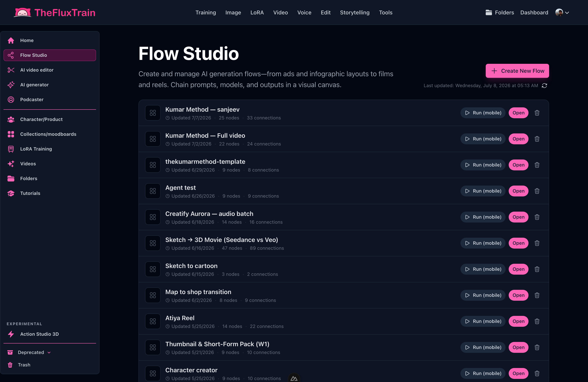The width and height of the screenshot is (588, 382).
Task: Open the Kumar Method — sanjeev flow
Action: pyautogui.click(x=518, y=113)
